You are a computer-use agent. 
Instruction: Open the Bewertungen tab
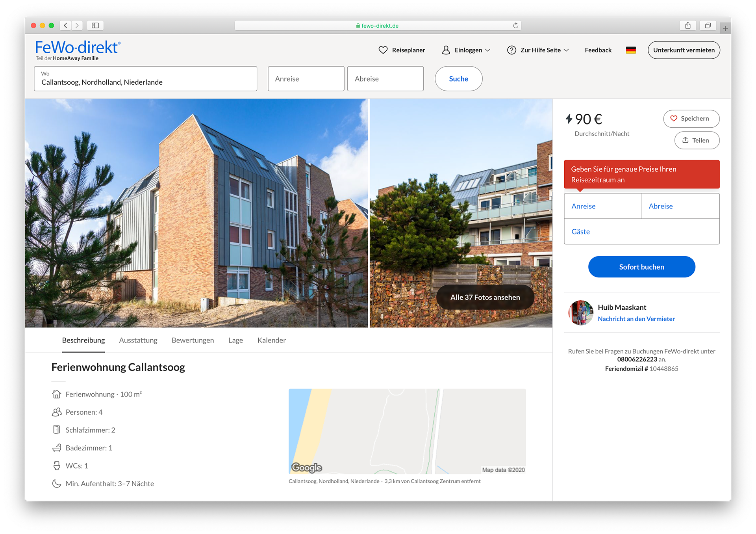pyautogui.click(x=193, y=340)
